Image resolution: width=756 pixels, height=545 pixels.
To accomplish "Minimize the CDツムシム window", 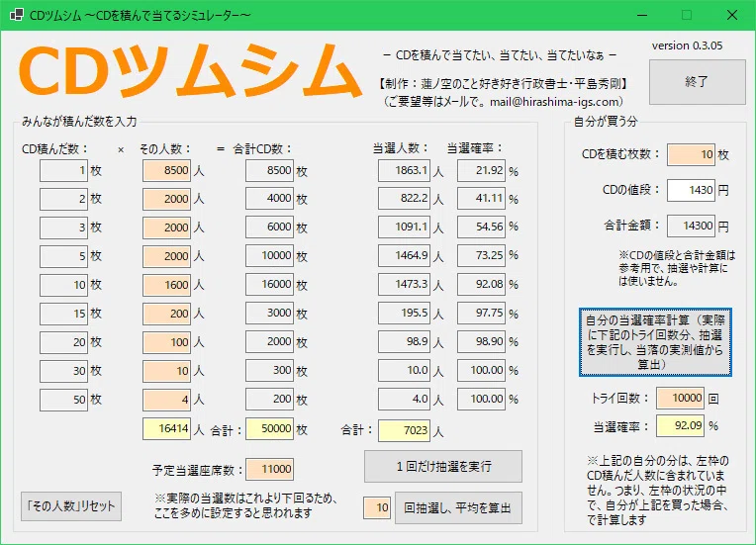I will pyautogui.click(x=642, y=15).
